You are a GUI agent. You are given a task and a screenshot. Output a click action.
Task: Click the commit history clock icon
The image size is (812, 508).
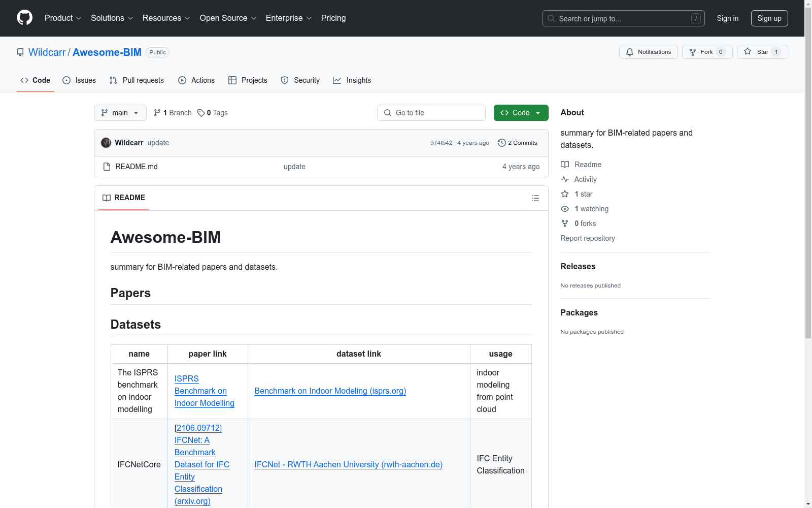click(x=502, y=143)
